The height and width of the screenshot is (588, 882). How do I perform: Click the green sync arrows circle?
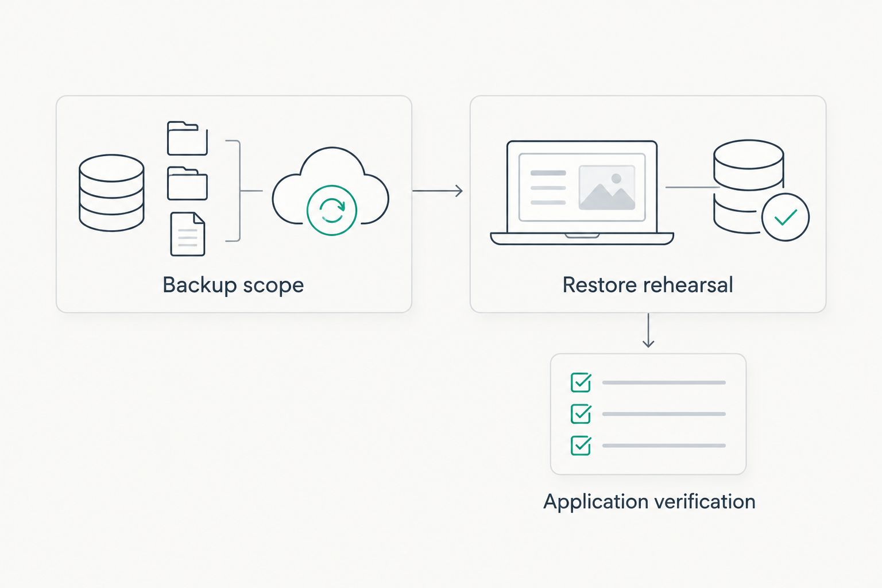332,210
